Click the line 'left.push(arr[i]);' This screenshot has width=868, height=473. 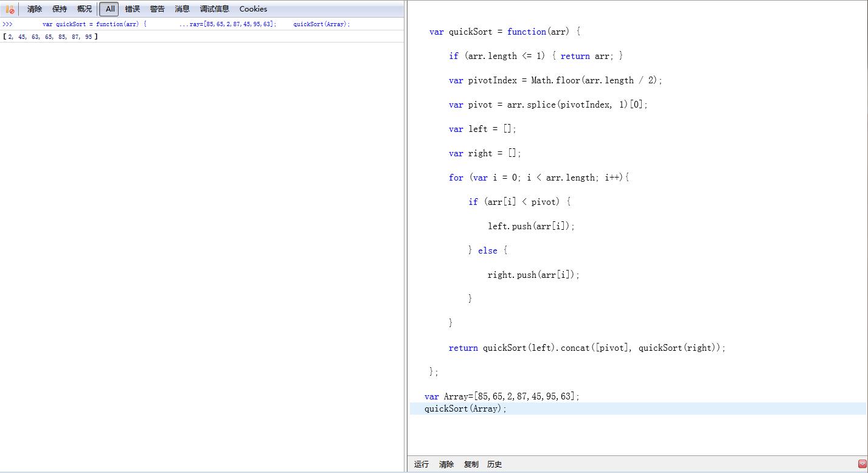pos(531,226)
